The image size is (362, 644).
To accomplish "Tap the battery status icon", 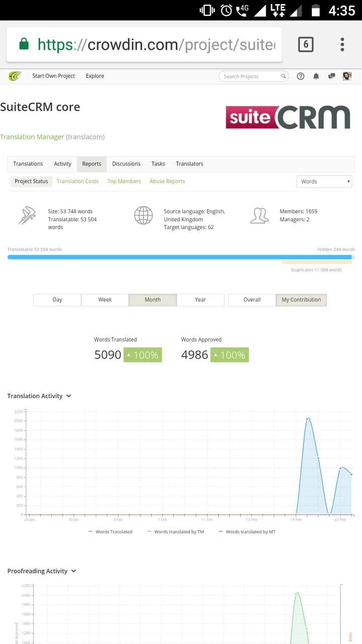I will coord(316,10).
